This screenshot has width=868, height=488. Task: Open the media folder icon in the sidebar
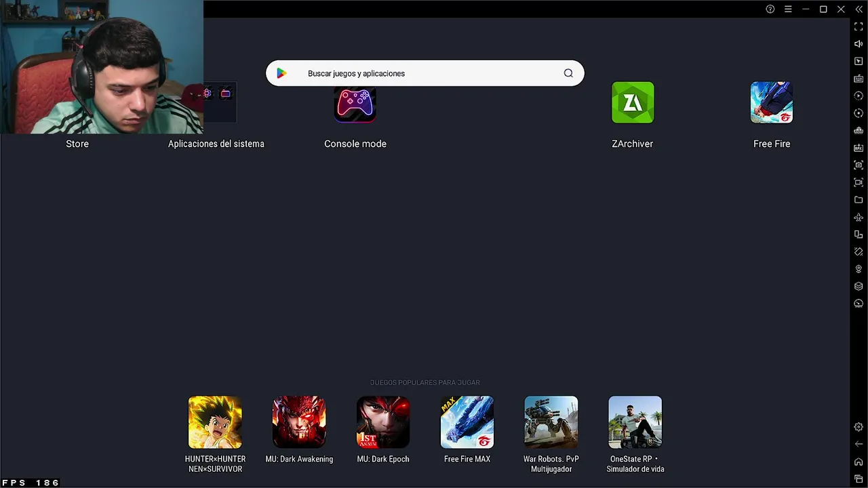coord(859,200)
